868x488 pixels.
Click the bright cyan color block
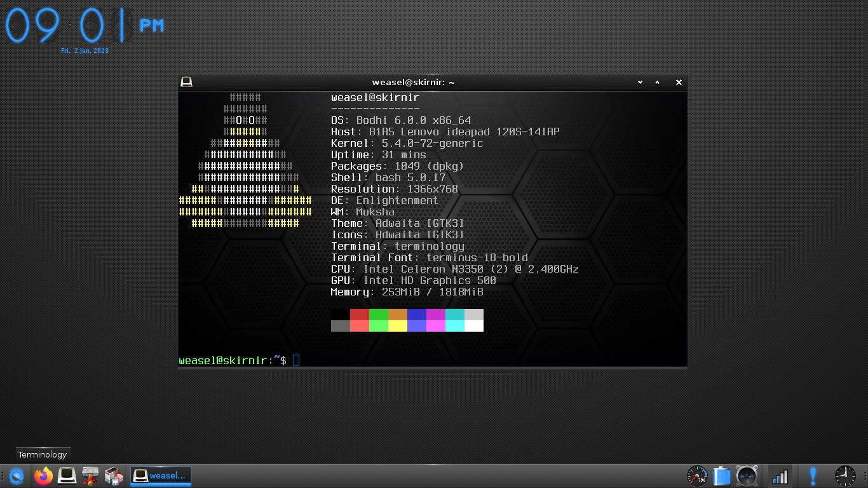point(455,326)
